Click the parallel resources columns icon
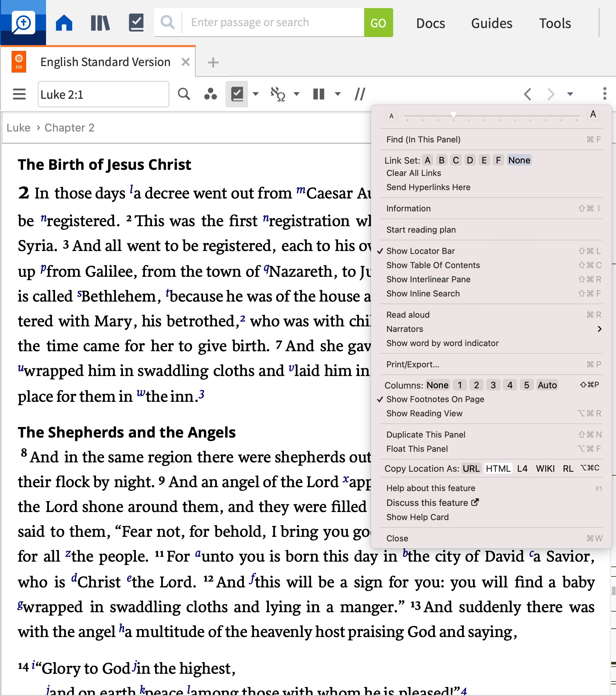Viewport: 616px width, 696px height. coord(318,94)
